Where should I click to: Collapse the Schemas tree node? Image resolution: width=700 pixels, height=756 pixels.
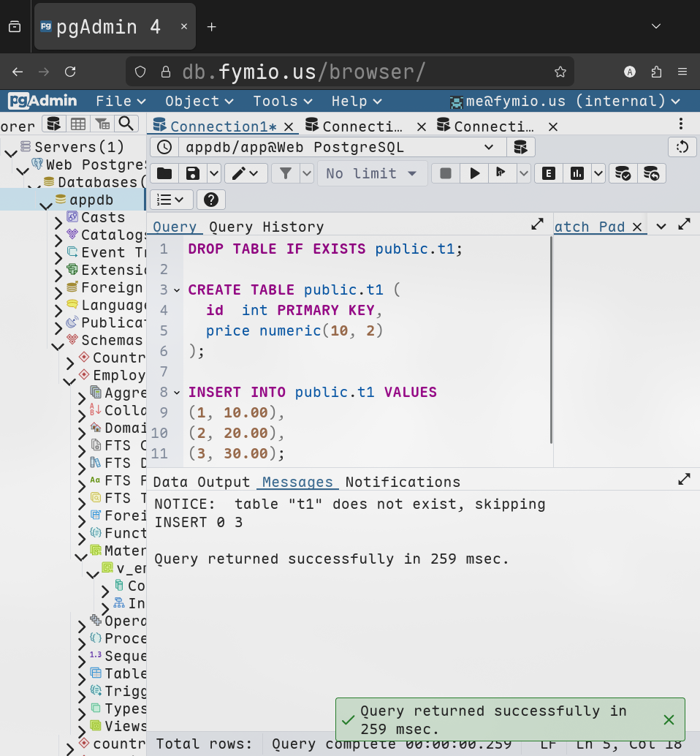(x=58, y=347)
